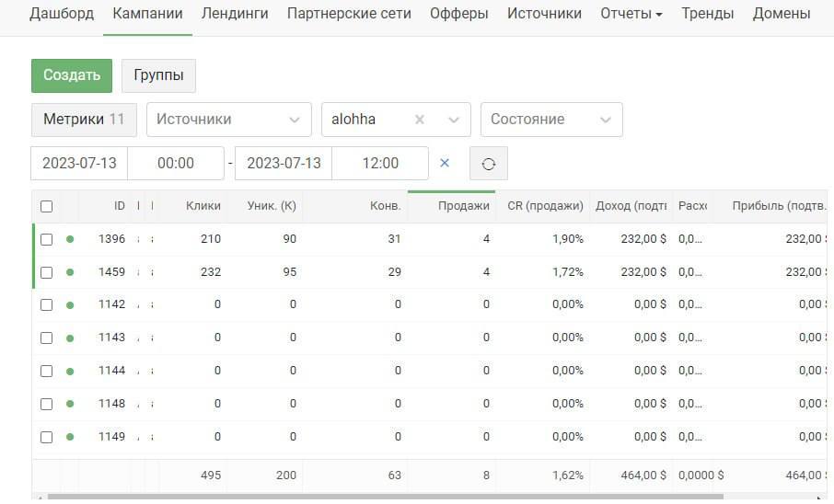The image size is (834, 504).
Task: Switch to the Офферы tab
Action: pos(458,14)
